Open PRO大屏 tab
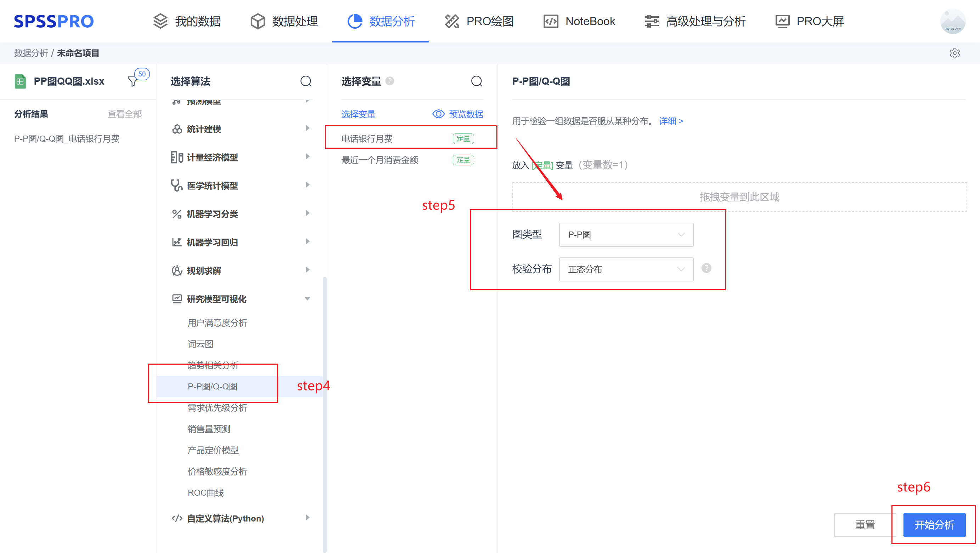Screen dimensions: 980x553 pos(810,21)
